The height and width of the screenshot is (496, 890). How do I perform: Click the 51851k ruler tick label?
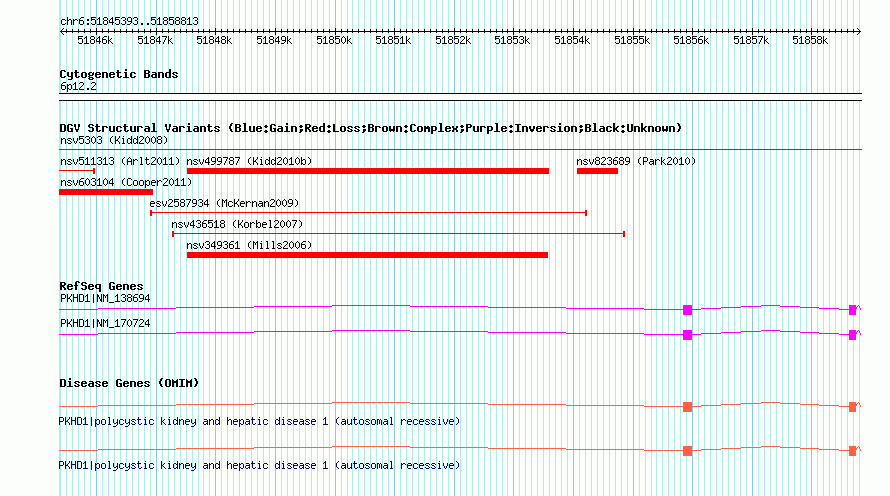click(393, 41)
